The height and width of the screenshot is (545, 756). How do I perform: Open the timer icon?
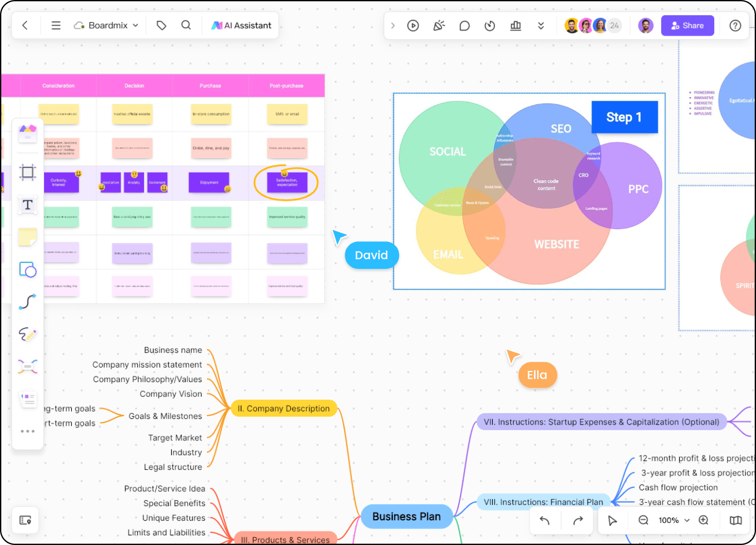click(490, 26)
